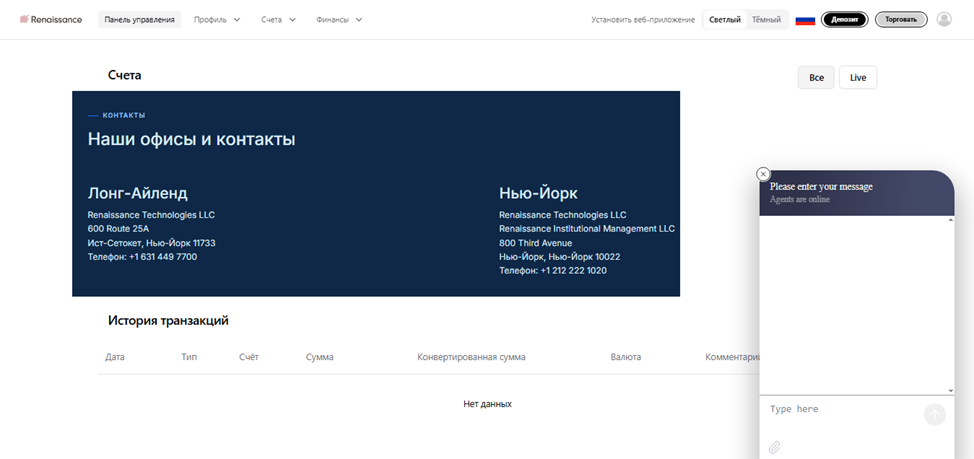Click the История транзакций heading
The image size is (974, 459).
tap(168, 320)
